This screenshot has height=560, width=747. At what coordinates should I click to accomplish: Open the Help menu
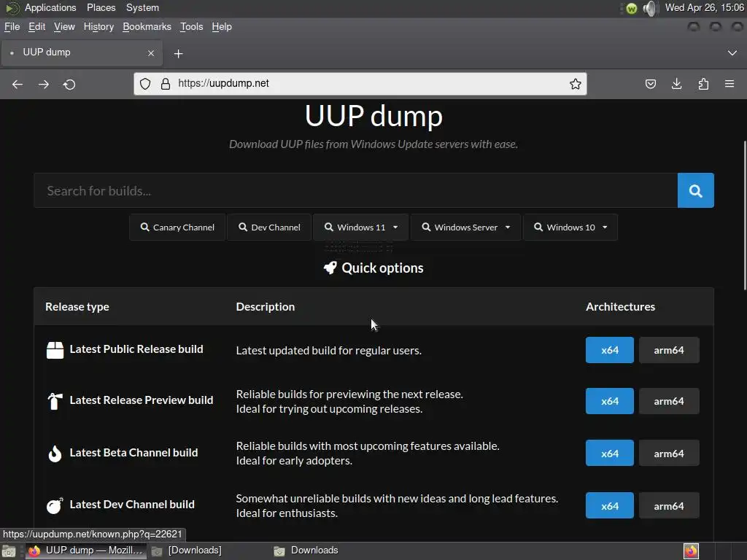coord(222,27)
